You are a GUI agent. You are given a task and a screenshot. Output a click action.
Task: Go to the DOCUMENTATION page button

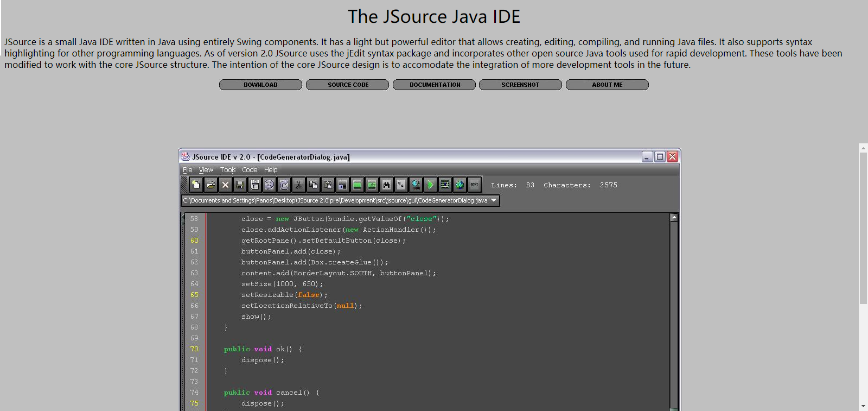[x=434, y=85]
